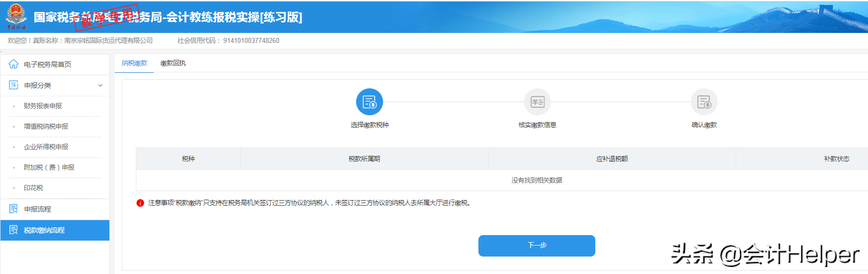The width and height of the screenshot is (868, 274).
Task: Click the 选择缴款税种 step circle icon
Action: pos(370,102)
